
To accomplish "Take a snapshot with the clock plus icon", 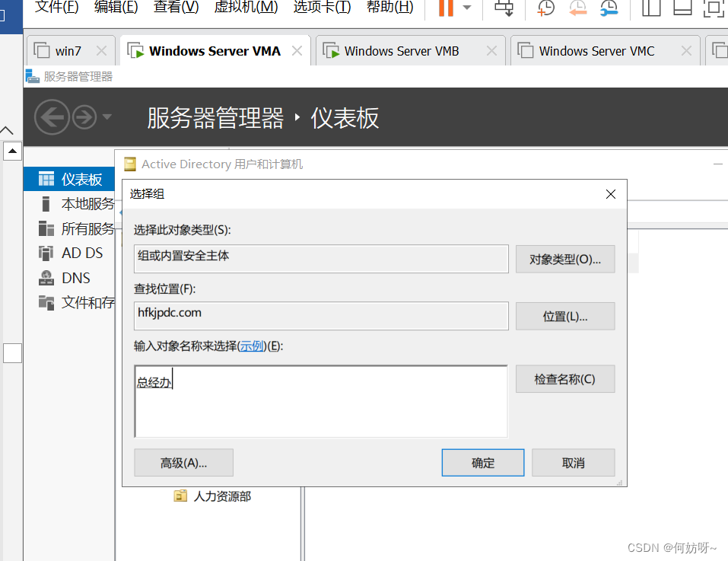I will (545, 8).
